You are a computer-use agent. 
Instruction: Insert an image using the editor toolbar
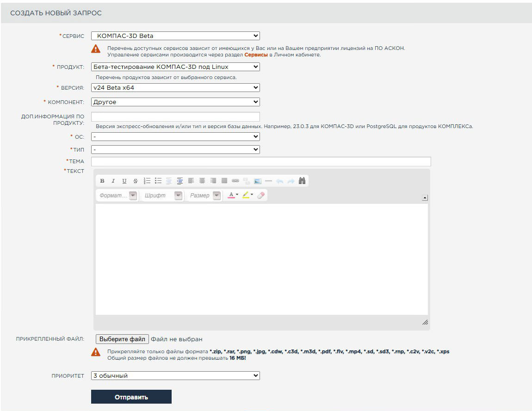coord(258,181)
